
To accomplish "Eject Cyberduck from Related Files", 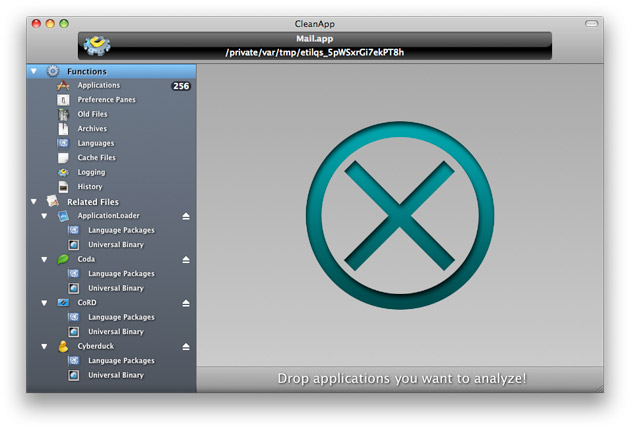I will tap(186, 347).
